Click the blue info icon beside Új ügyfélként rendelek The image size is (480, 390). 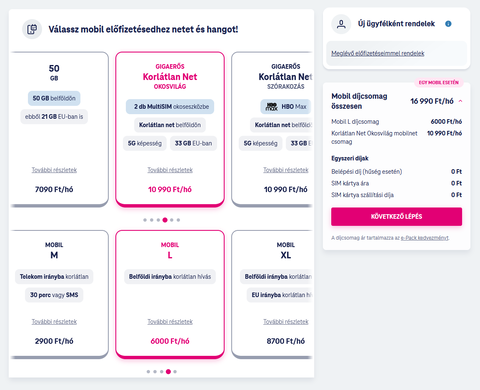click(x=448, y=24)
